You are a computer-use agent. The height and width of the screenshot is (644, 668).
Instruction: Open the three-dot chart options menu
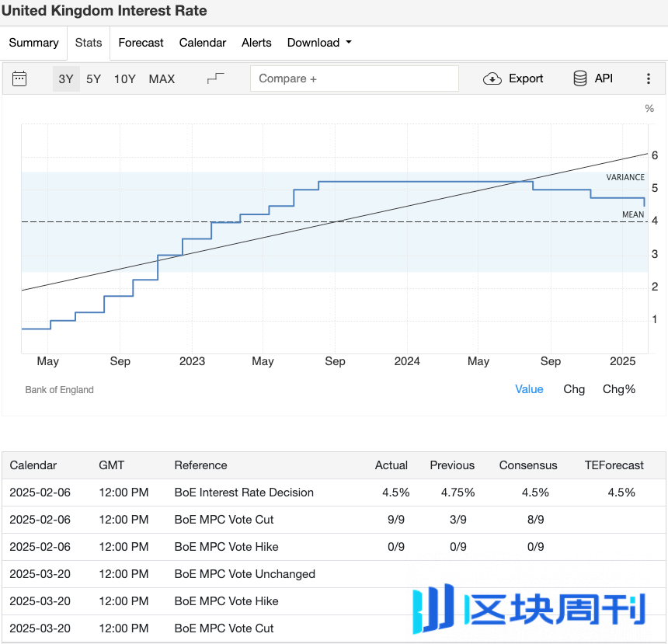point(649,78)
